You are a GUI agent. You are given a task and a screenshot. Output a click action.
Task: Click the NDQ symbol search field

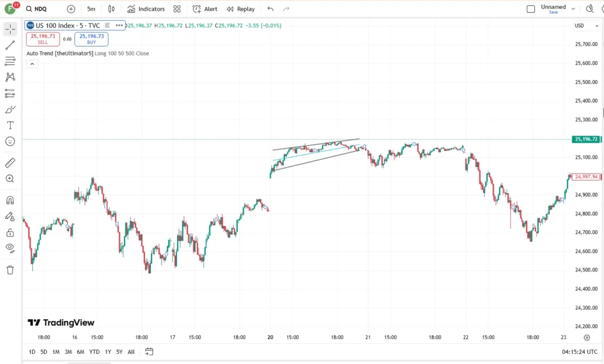36,9
